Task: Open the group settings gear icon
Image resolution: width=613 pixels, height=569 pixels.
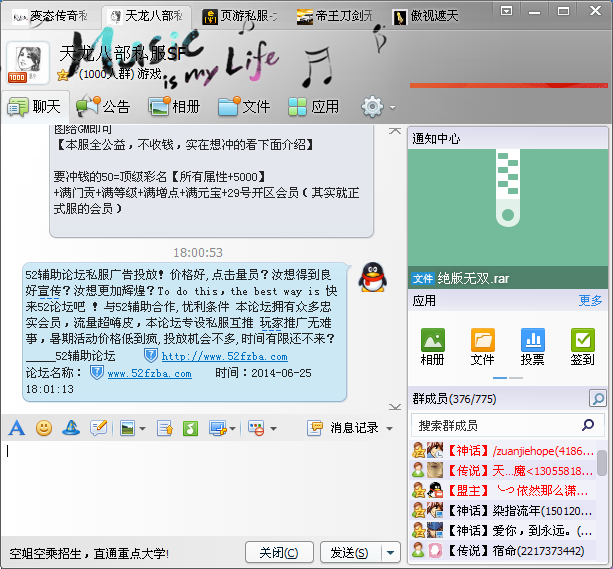Action: [372, 106]
